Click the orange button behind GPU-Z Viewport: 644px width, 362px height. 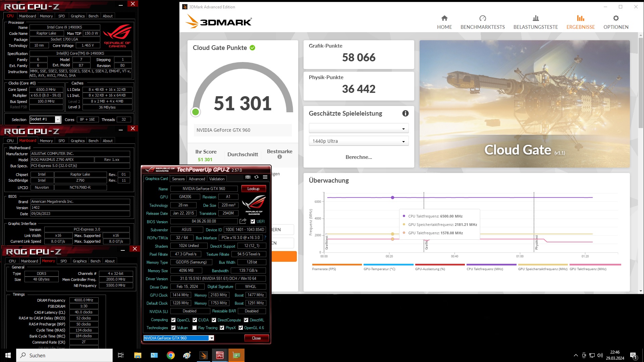tap(284, 256)
